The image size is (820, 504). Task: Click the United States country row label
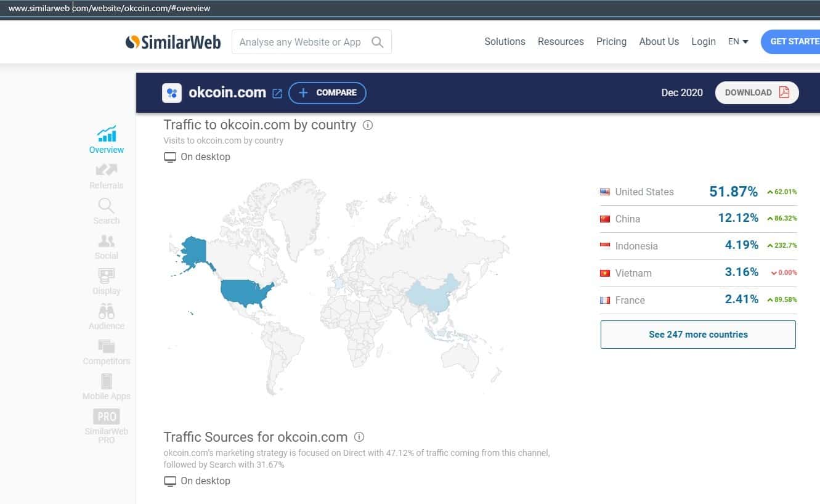tap(644, 192)
